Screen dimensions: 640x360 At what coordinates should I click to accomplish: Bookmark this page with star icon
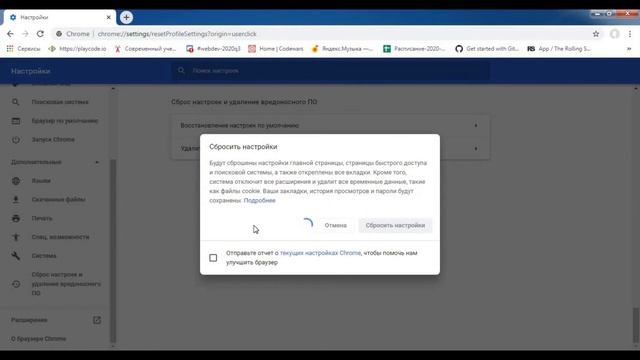596,34
